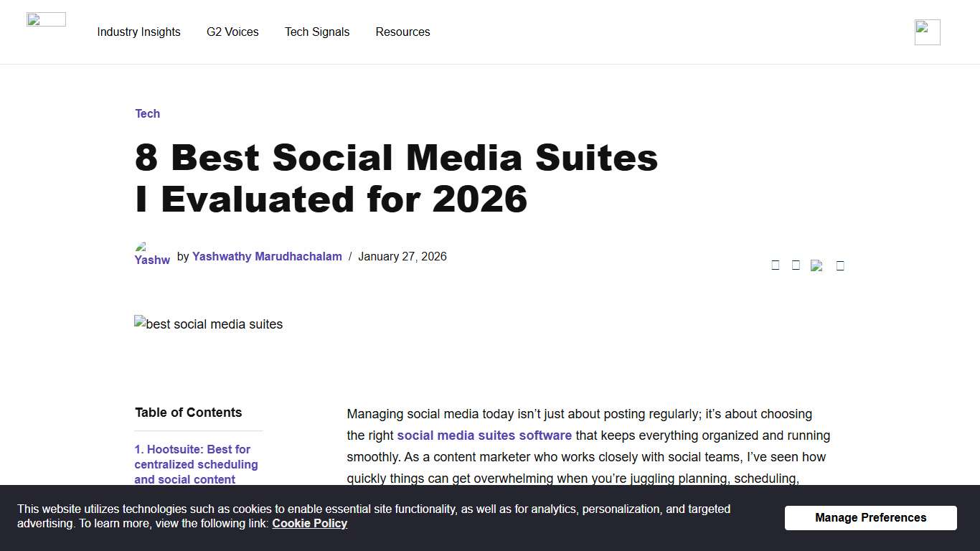
Task: Click the Yashwathy author avatar image
Action: tap(151, 253)
